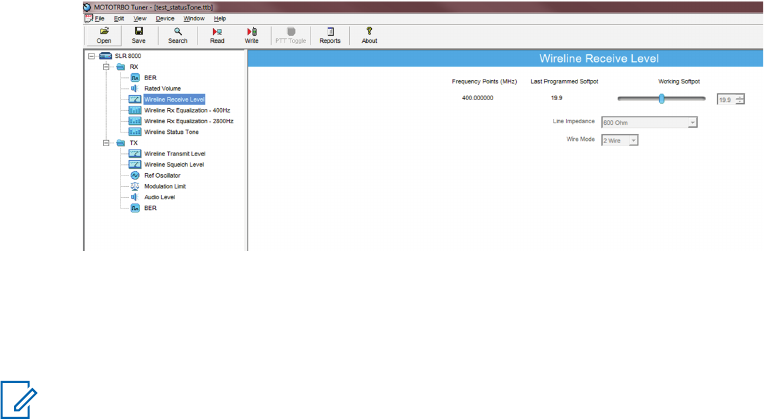Click the Wireline Squelch Level icon
This screenshot has height=419, width=764.
[x=135, y=164]
